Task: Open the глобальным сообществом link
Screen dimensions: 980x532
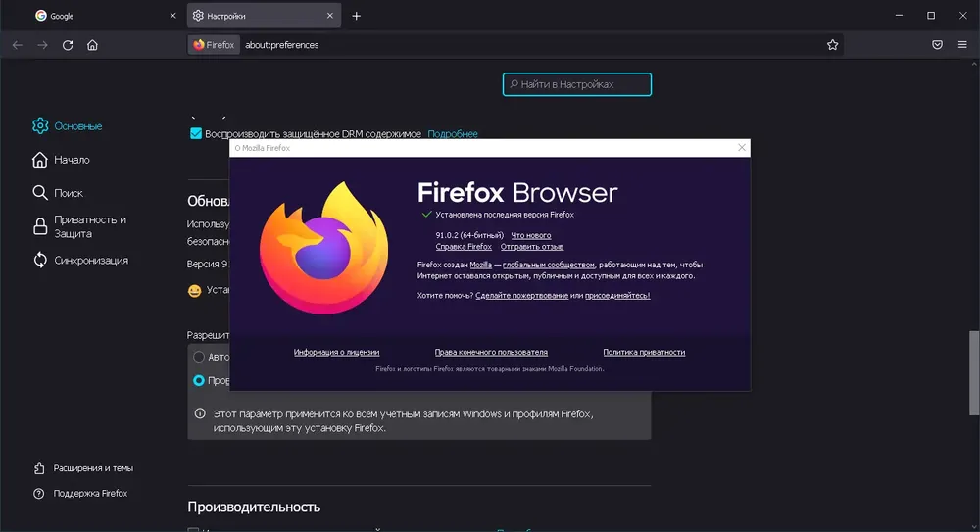Action: point(549,266)
